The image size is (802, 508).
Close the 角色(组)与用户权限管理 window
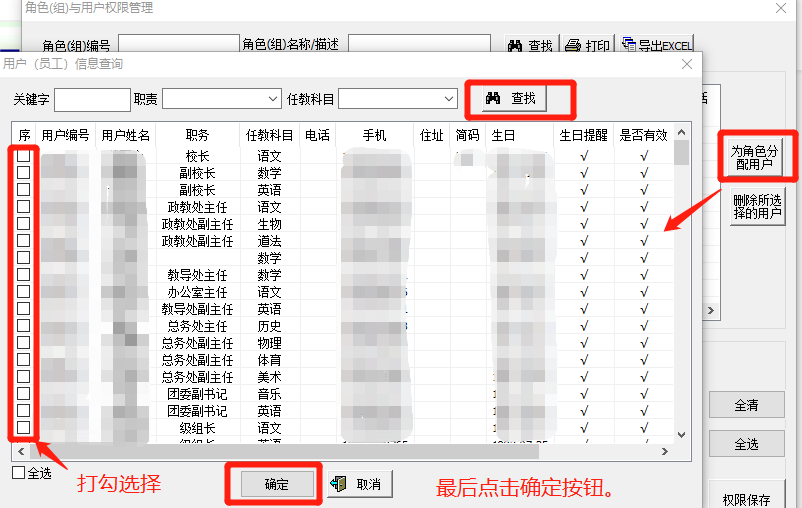[781, 8]
